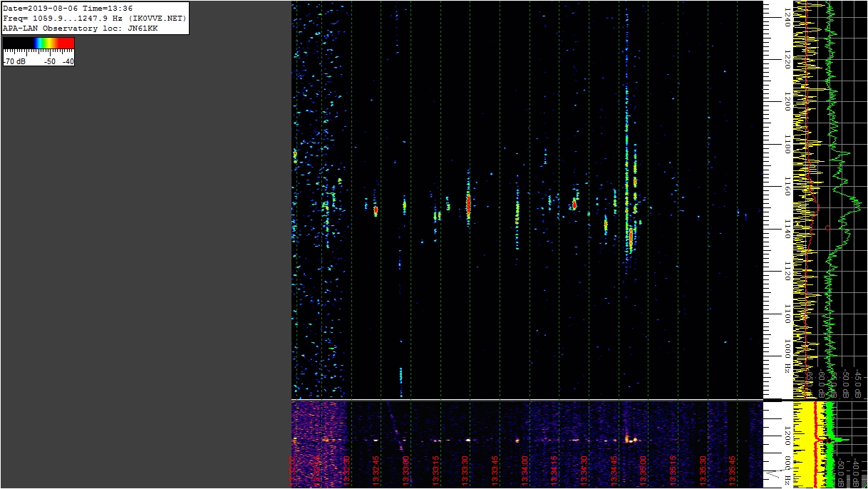
Task: Click the -40 label under the color scale
Action: coord(68,61)
